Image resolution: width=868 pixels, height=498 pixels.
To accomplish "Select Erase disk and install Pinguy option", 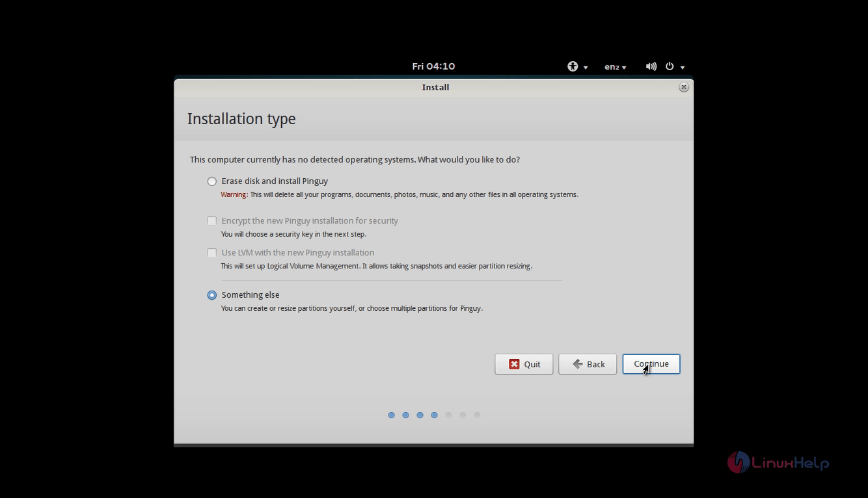I will (212, 181).
